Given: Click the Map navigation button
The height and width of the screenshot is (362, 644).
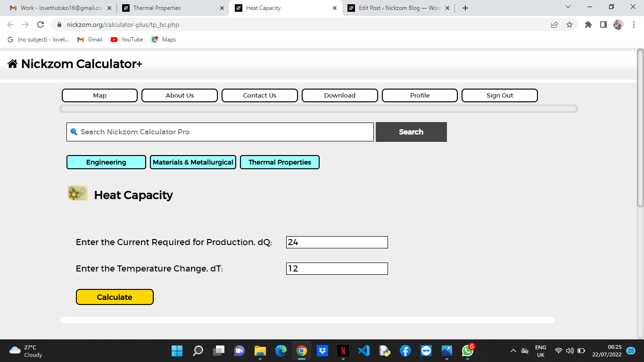Looking at the screenshot, I should coord(99,95).
